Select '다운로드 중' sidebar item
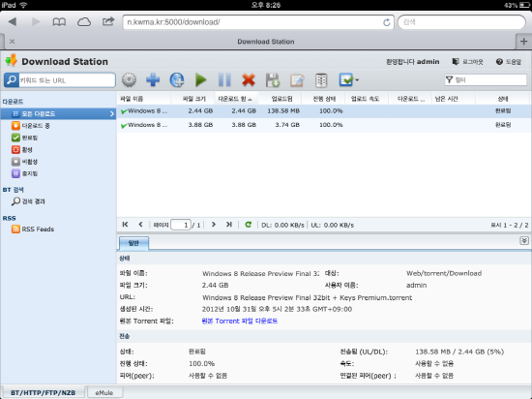The height and width of the screenshot is (399, 532). [x=31, y=126]
